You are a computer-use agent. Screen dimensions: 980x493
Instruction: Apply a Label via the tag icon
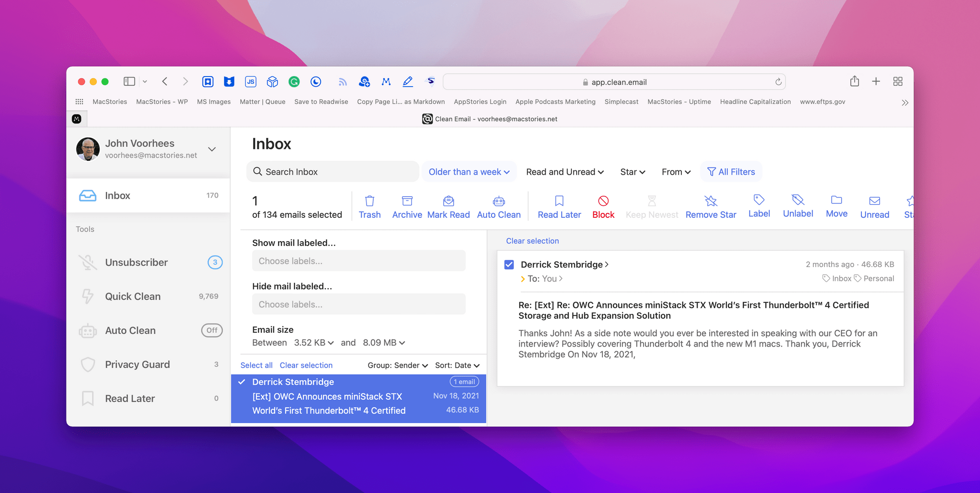[759, 200]
